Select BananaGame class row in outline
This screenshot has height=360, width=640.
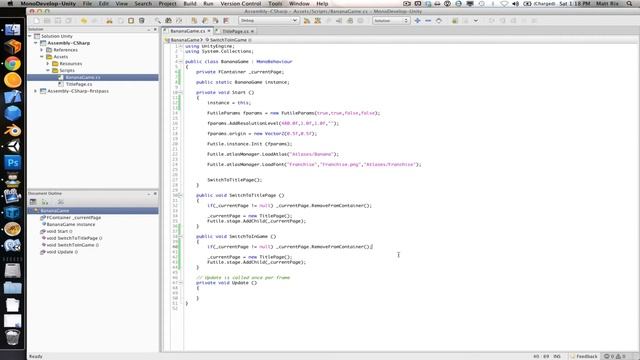93,211
